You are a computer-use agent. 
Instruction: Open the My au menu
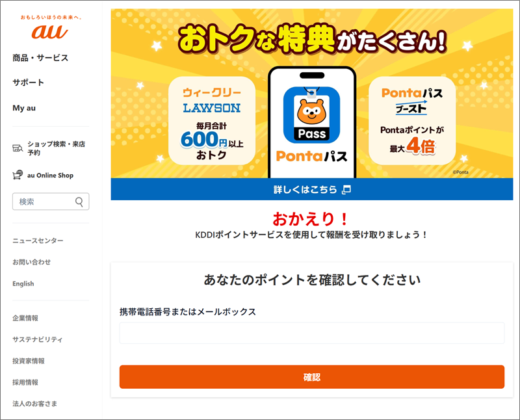click(24, 108)
